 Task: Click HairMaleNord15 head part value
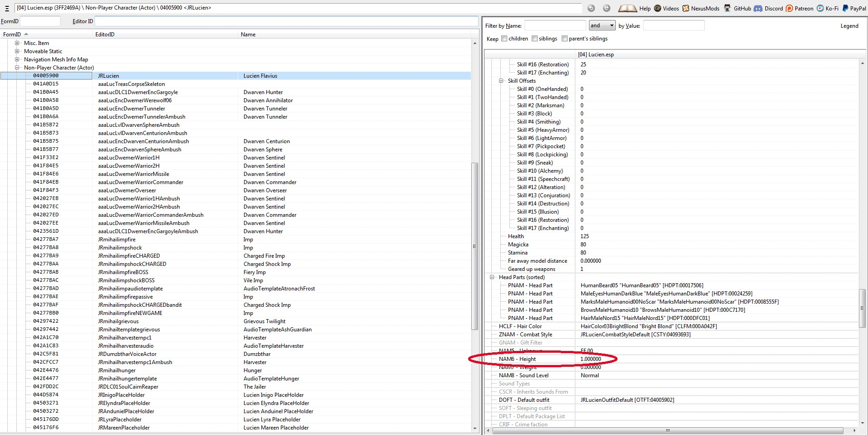[x=645, y=318]
